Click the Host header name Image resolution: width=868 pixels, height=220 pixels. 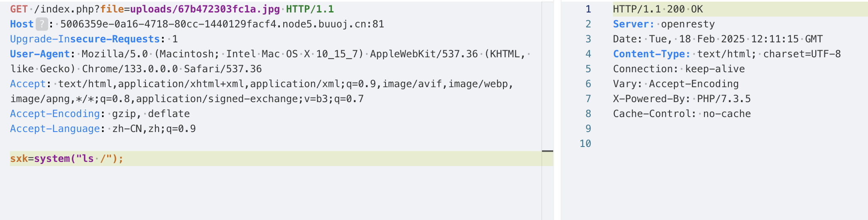point(22,24)
